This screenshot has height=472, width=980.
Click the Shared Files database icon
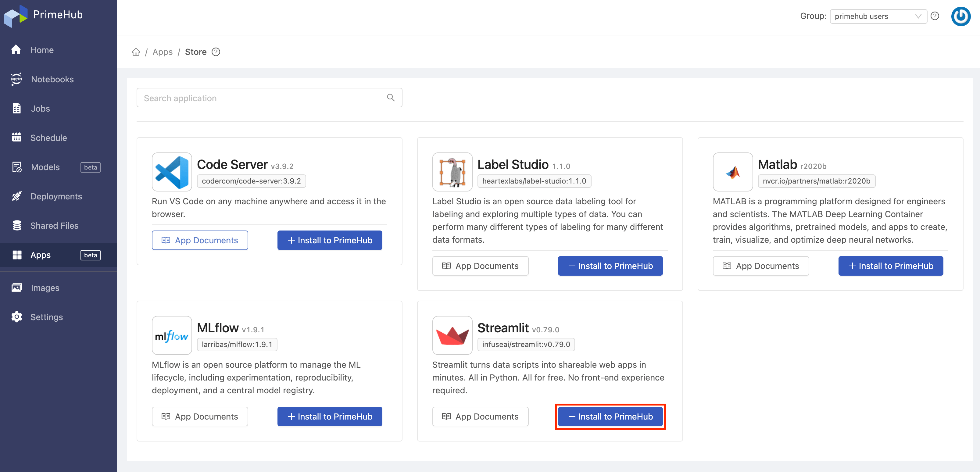[x=17, y=226]
